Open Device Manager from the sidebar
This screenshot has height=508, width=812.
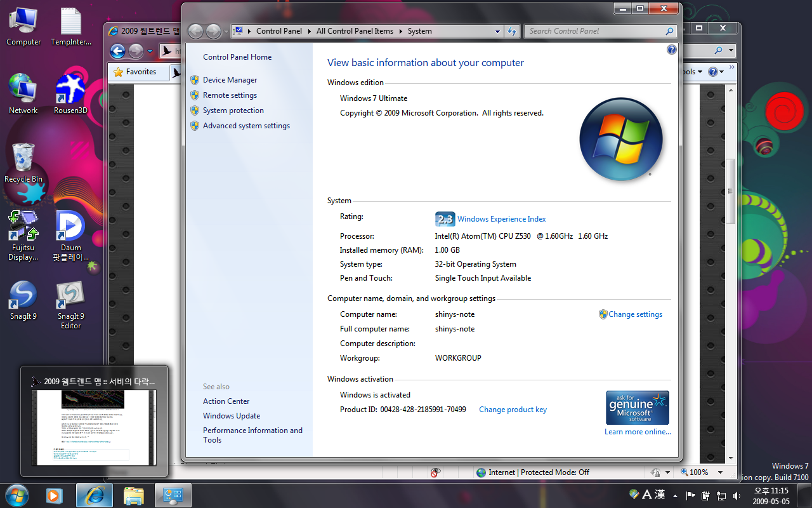tap(230, 80)
